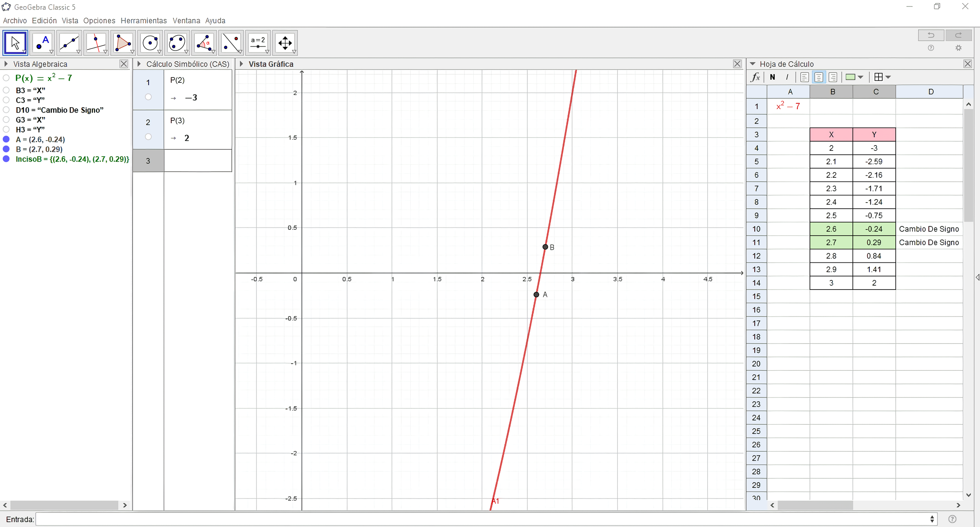Select the Point tool
The height and width of the screenshot is (527, 980).
pos(42,43)
